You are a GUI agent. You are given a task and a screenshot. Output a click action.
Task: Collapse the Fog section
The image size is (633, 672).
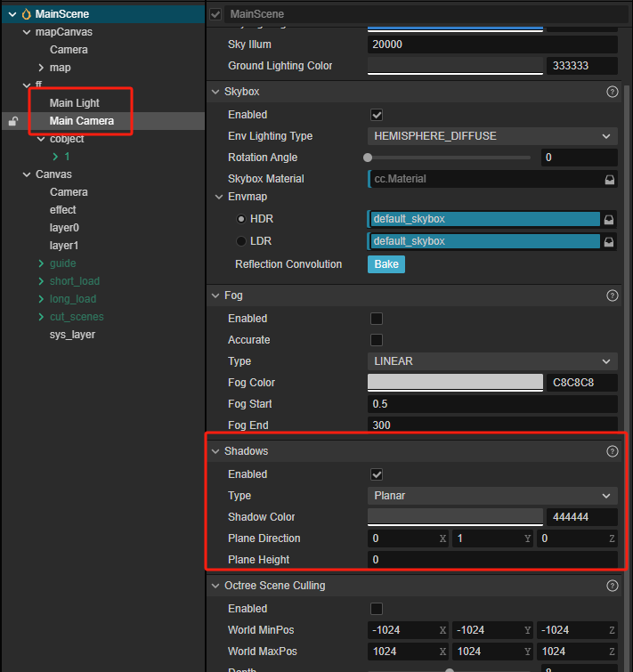(215, 296)
